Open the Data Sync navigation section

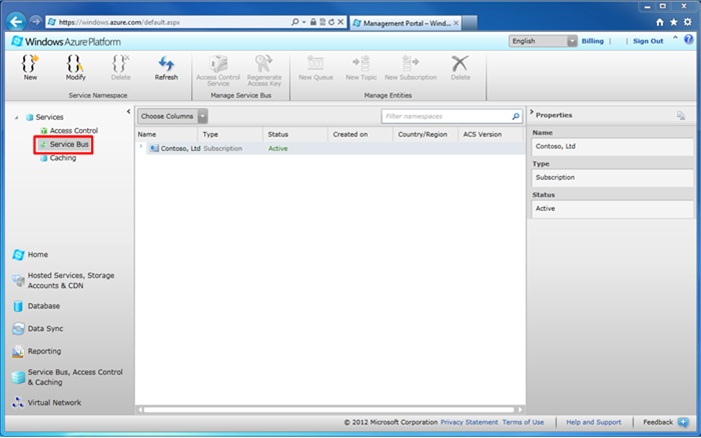[45, 328]
